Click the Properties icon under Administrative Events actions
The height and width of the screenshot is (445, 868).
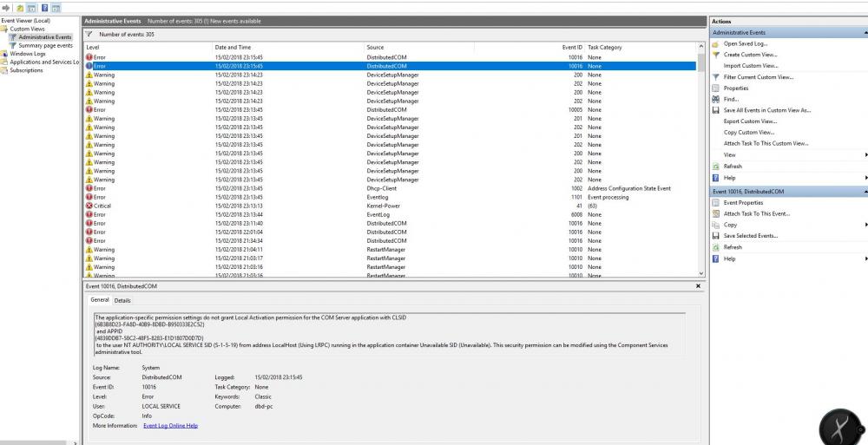tap(715, 88)
